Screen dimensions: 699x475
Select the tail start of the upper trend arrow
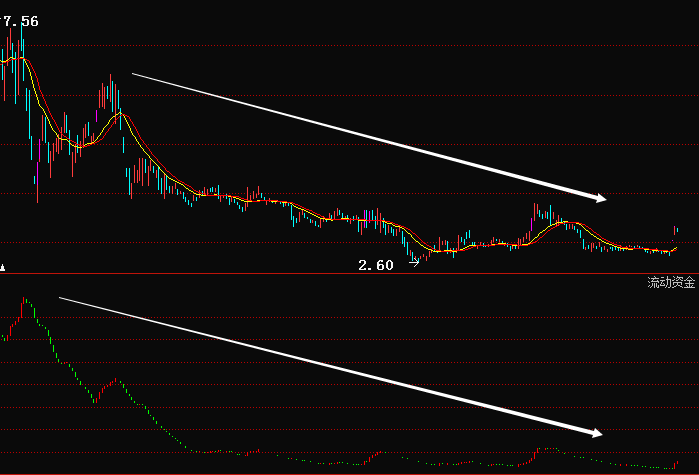134,73
